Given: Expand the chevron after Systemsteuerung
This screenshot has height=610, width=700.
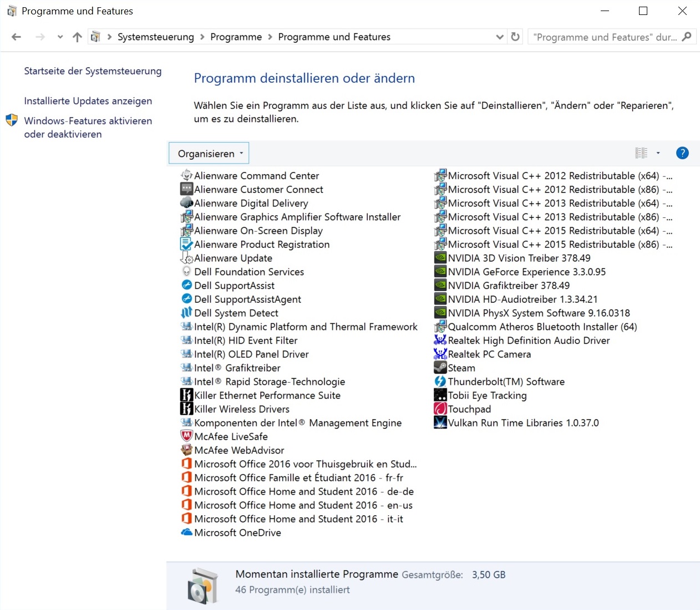Looking at the screenshot, I should click(x=202, y=37).
